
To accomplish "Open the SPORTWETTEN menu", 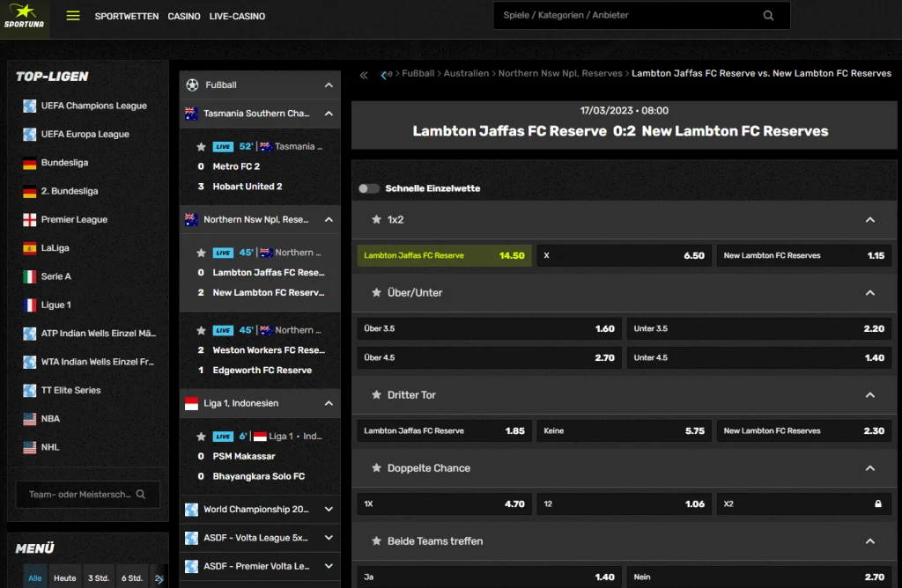I will pyautogui.click(x=127, y=16).
